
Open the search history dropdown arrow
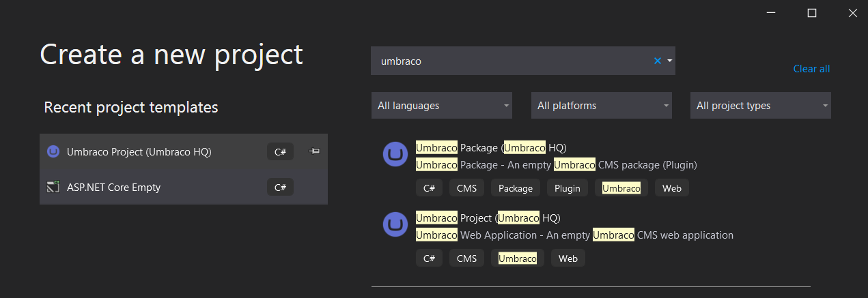[670, 61]
